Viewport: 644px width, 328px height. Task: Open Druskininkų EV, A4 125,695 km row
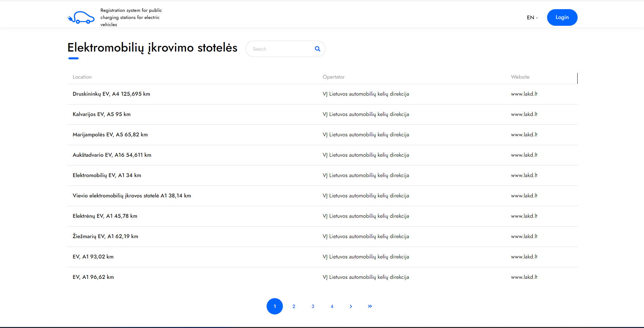[x=323, y=94]
